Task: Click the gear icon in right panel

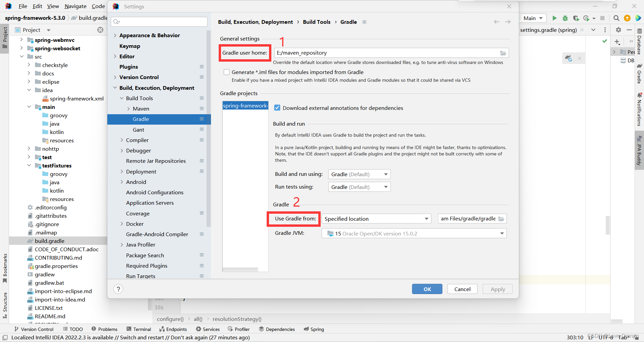Action: [x=619, y=30]
